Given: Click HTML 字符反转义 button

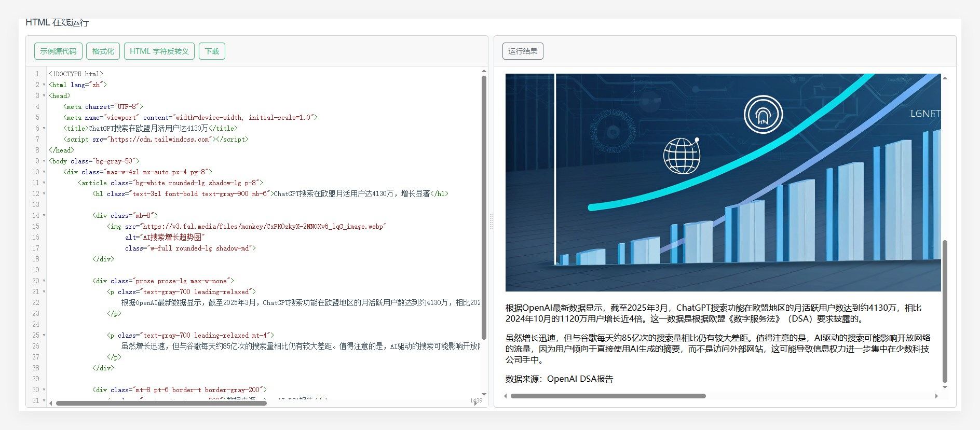Looking at the screenshot, I should coord(159,51).
